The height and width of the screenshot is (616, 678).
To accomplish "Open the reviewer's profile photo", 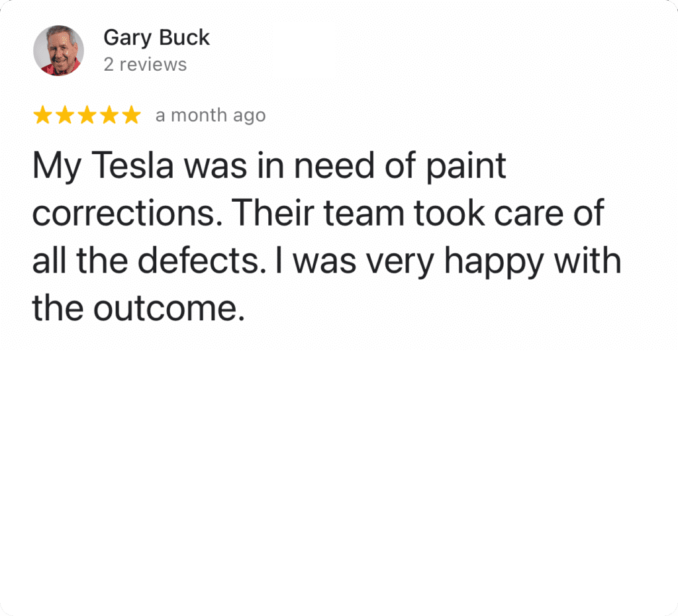I will point(58,50).
